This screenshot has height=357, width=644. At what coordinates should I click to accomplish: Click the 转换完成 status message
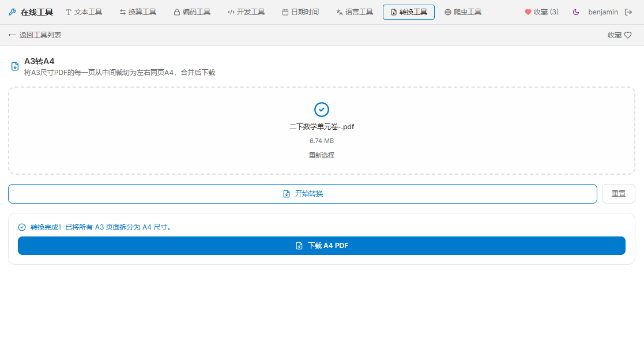click(101, 227)
